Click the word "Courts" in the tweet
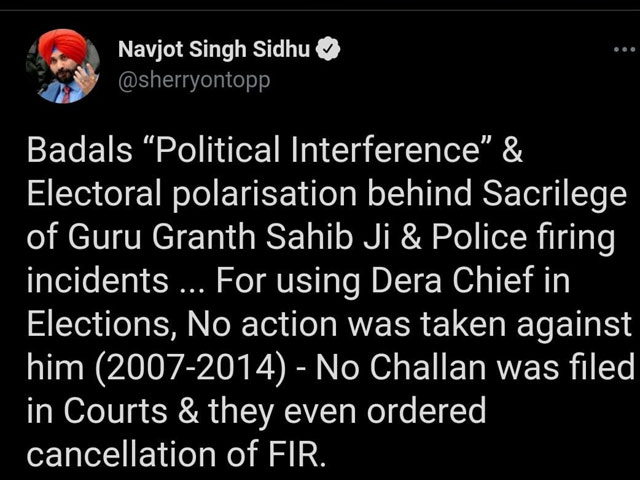The width and height of the screenshot is (640, 480). tap(116, 411)
